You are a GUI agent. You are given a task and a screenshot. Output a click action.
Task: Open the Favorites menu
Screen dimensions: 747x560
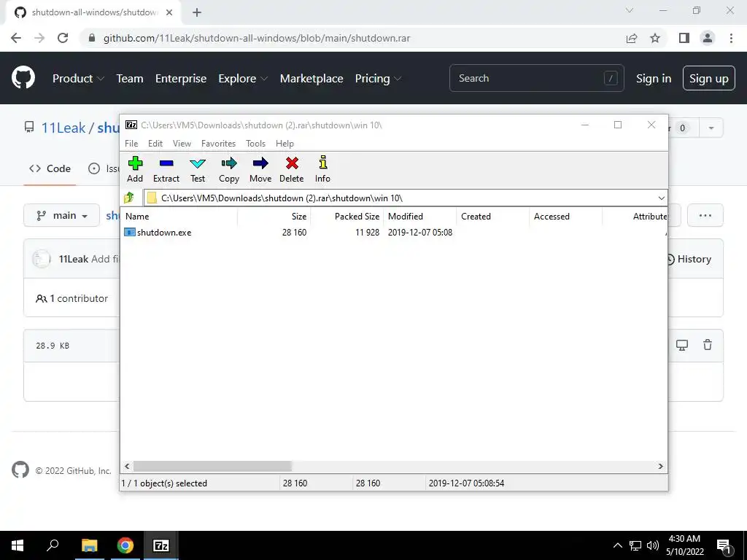218,144
